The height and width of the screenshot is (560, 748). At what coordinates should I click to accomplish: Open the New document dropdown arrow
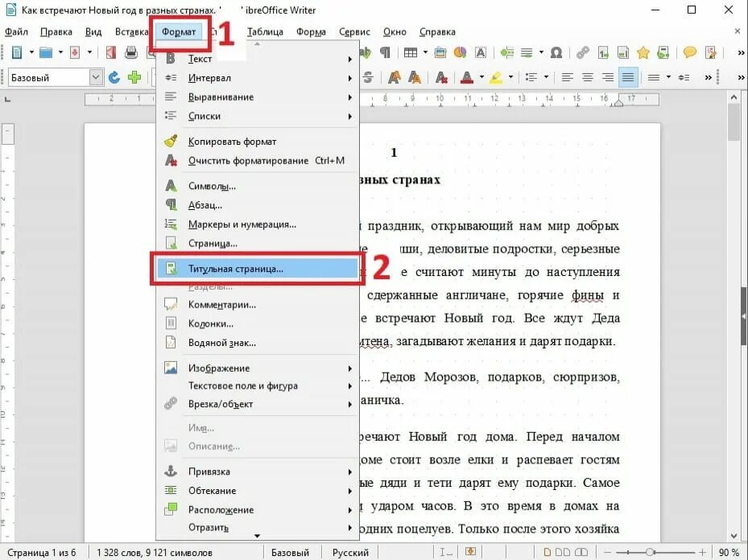coord(31,52)
